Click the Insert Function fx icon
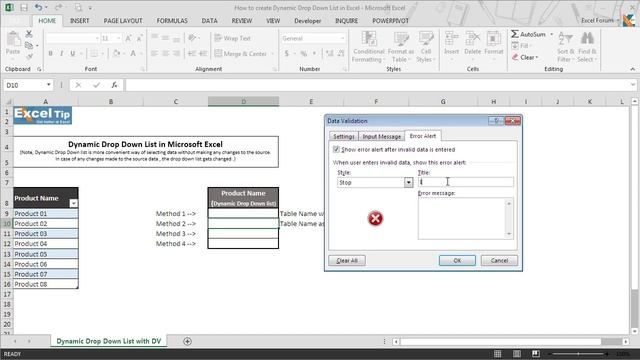The height and width of the screenshot is (360, 640). pos(114,85)
